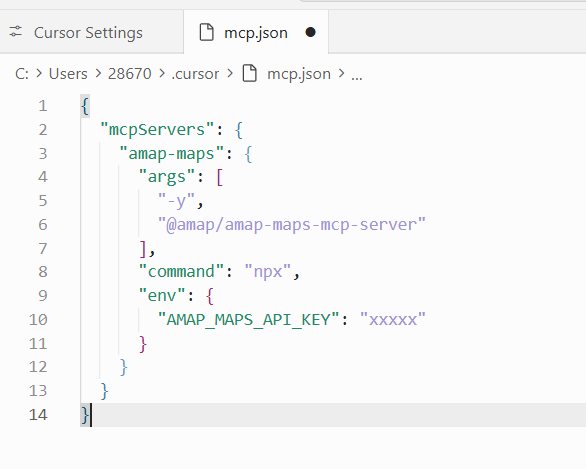Place cursor on "mcpServers" key
The height and width of the screenshot is (469, 586).
click(157, 130)
